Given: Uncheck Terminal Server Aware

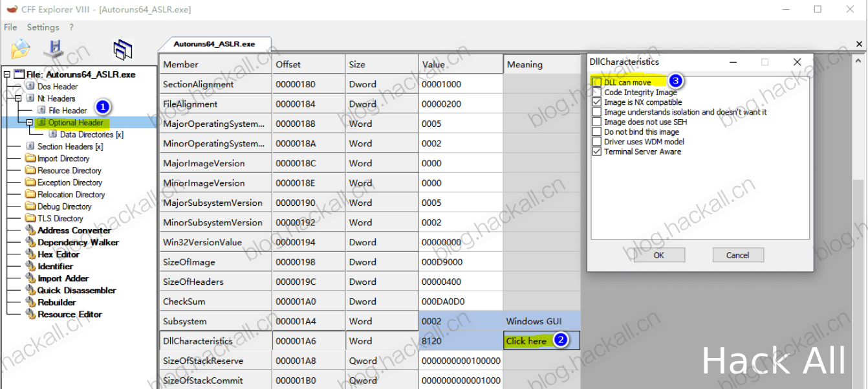Looking at the screenshot, I should pos(597,151).
